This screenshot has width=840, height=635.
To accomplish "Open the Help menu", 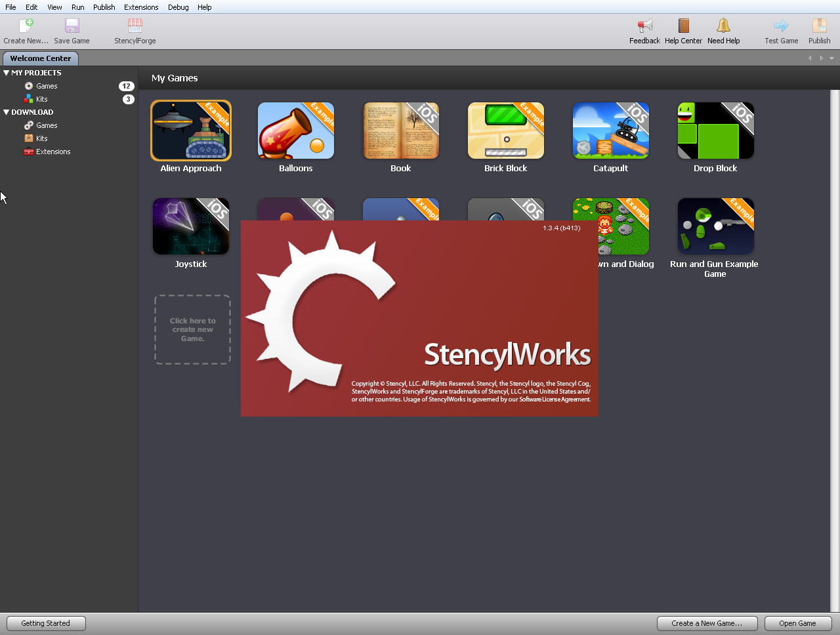I will 204,7.
